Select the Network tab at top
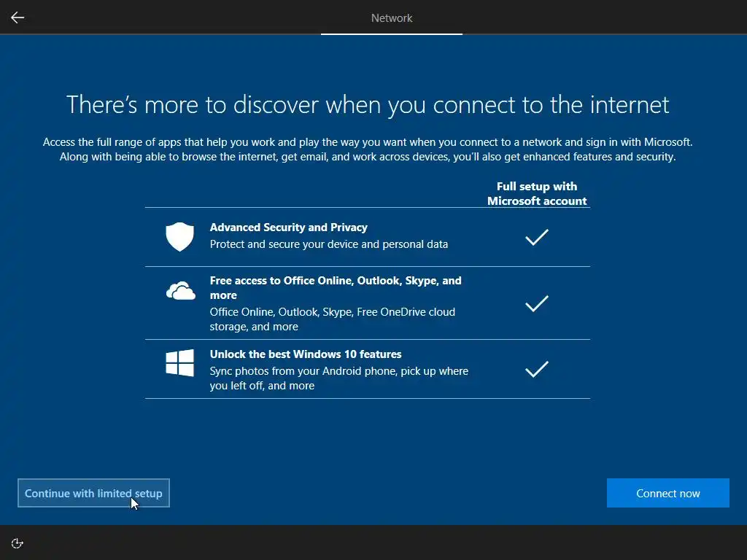747x560 pixels. tap(392, 18)
